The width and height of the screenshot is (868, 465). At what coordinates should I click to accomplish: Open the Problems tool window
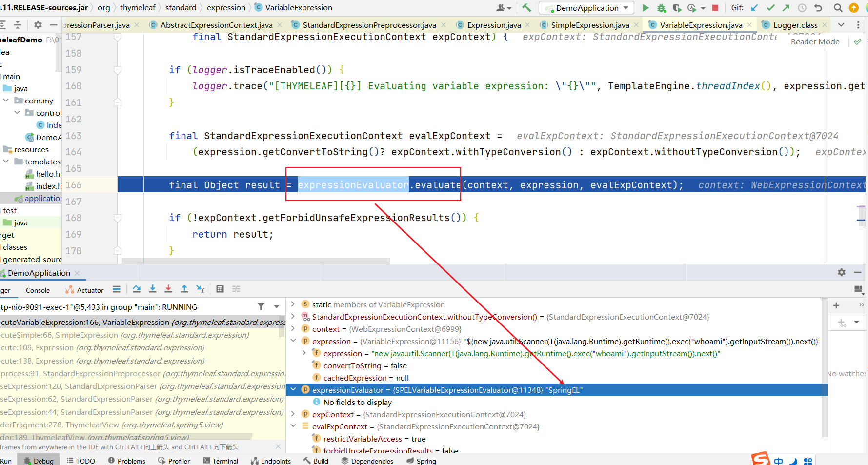[x=127, y=461]
